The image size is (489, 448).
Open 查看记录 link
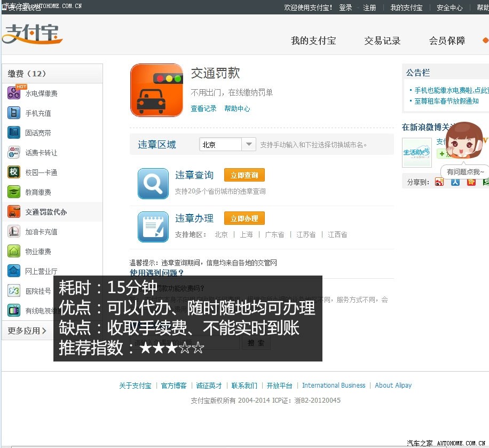[x=203, y=108]
